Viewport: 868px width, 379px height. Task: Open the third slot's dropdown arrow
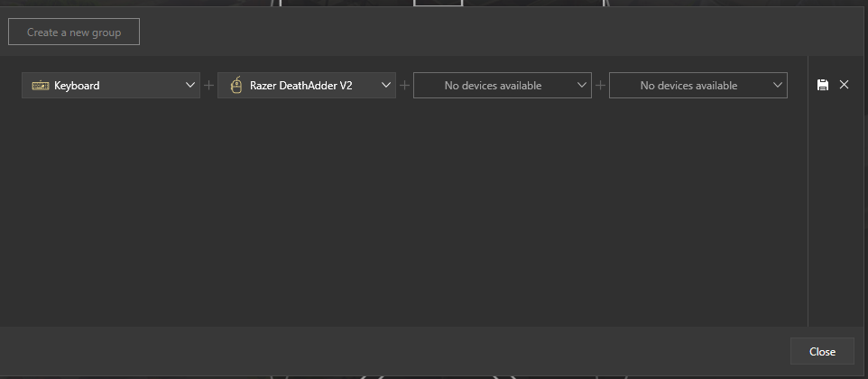[582, 86]
